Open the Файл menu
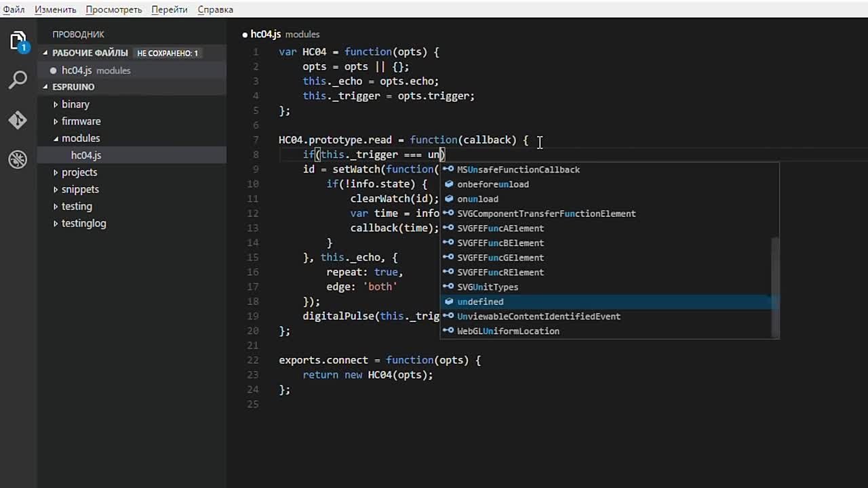 coord(14,9)
